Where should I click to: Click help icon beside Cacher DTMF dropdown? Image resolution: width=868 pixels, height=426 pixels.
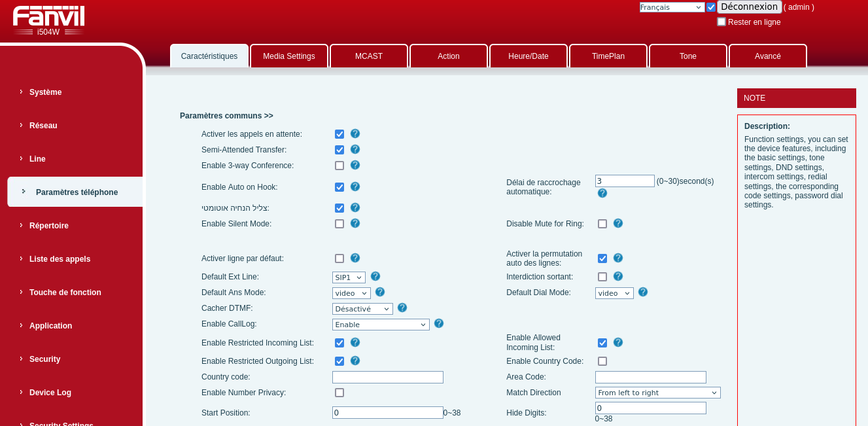pyautogui.click(x=402, y=308)
